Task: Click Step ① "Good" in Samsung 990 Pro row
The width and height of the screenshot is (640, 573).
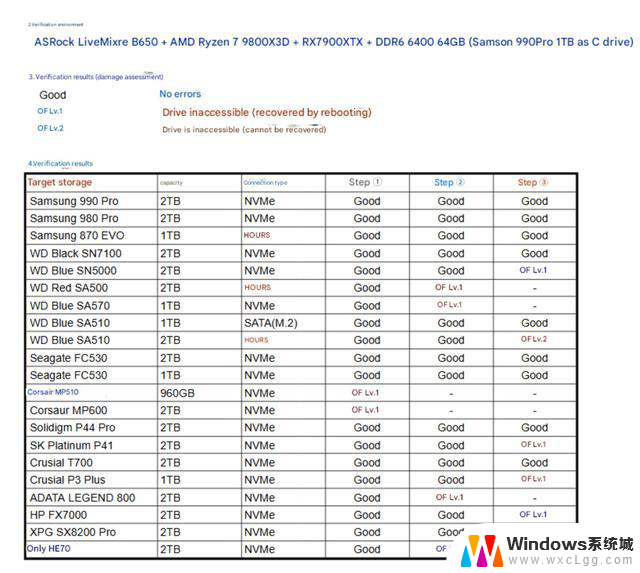Action: (367, 201)
